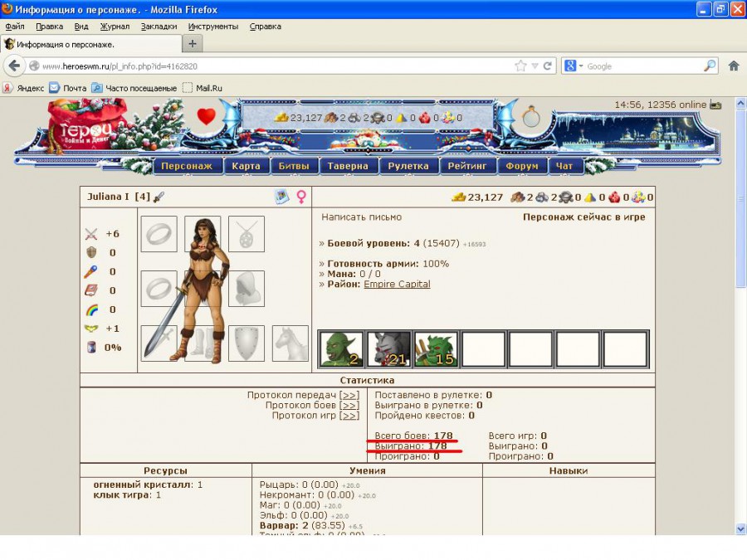Click the female gender symbol icon
This screenshot has height=560, width=747.
(301, 197)
